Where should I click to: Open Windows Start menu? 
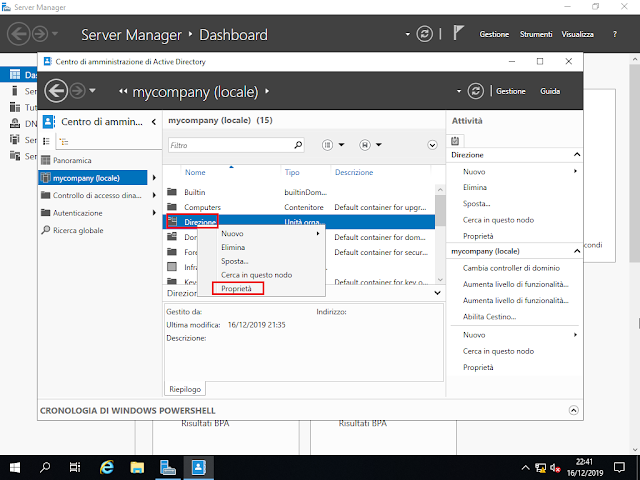coord(15,467)
